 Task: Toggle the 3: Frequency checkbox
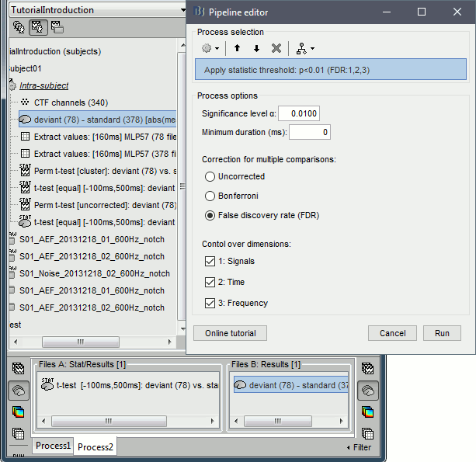210,303
